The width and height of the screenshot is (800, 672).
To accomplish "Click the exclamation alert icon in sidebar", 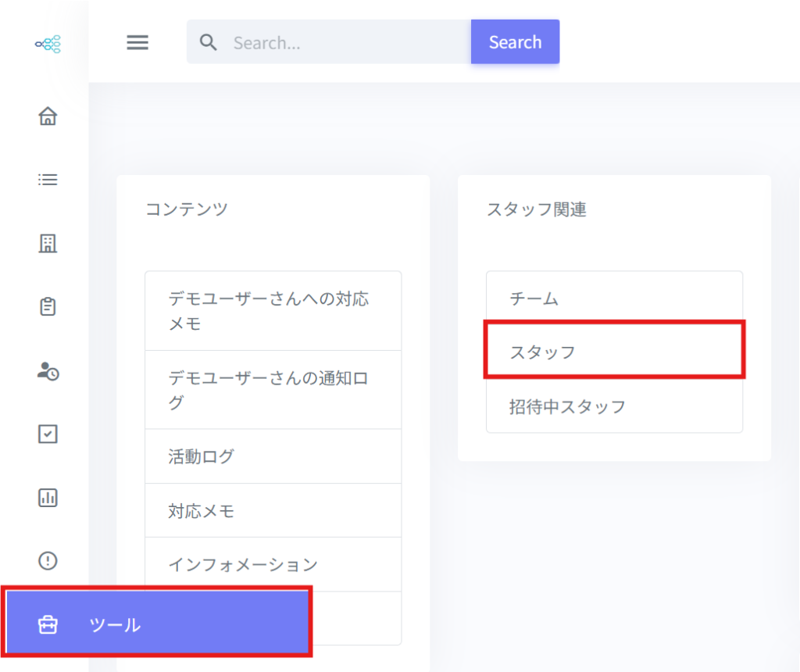I will click(48, 560).
